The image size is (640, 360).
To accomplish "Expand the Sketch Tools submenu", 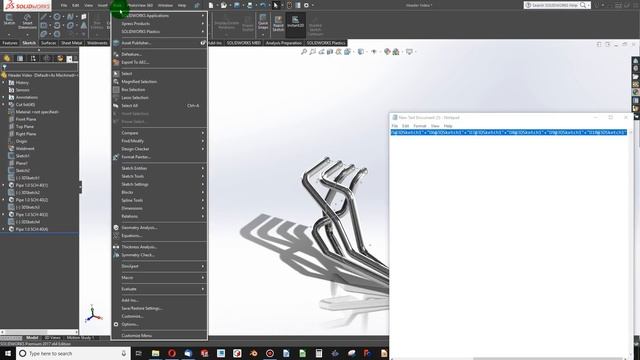I will pyautogui.click(x=159, y=176).
